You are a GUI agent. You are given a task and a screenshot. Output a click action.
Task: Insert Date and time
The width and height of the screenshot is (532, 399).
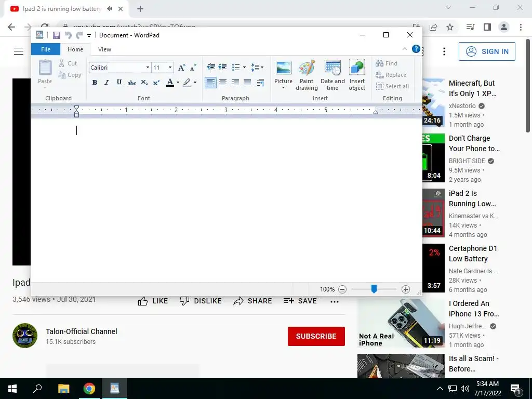coord(332,75)
